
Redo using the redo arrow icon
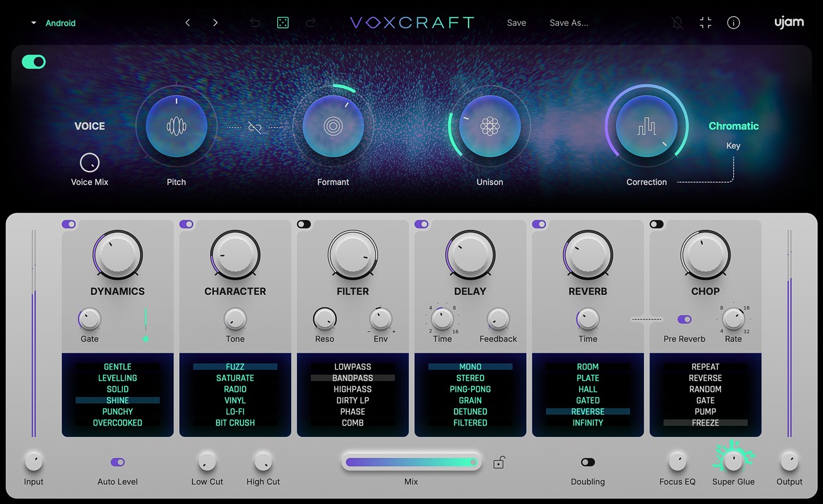[x=310, y=22]
